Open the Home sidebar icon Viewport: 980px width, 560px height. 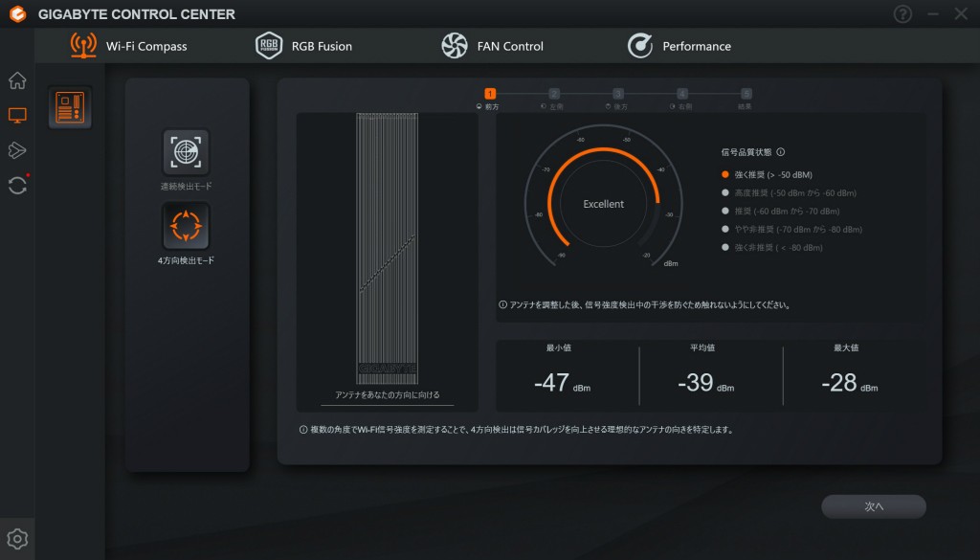[17, 80]
